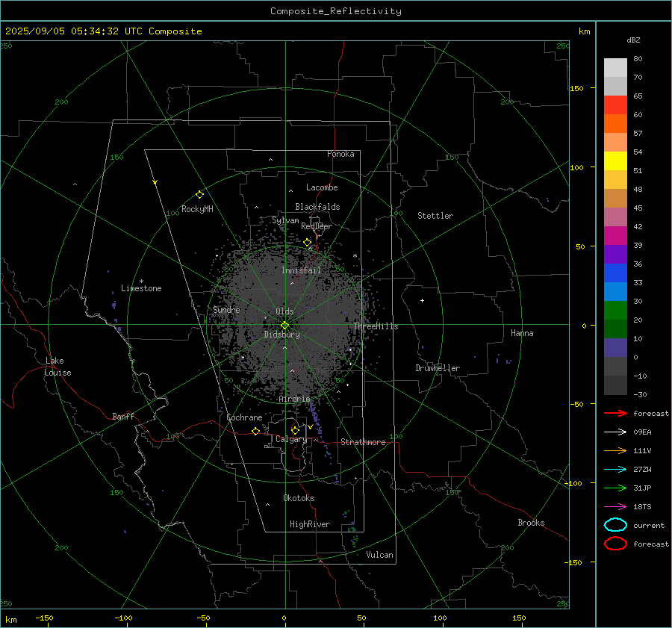Click the Sylvan label on the map
Image resolution: width=672 pixels, height=628 pixels.
coord(285,220)
